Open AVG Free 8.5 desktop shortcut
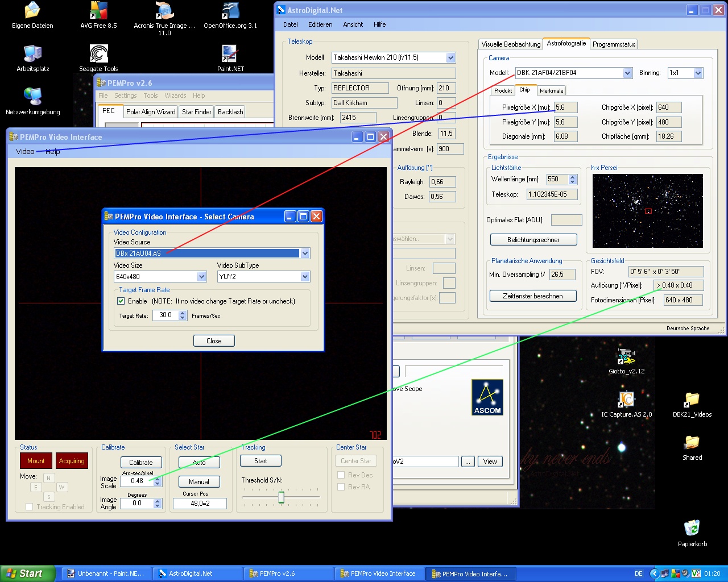 click(98, 15)
